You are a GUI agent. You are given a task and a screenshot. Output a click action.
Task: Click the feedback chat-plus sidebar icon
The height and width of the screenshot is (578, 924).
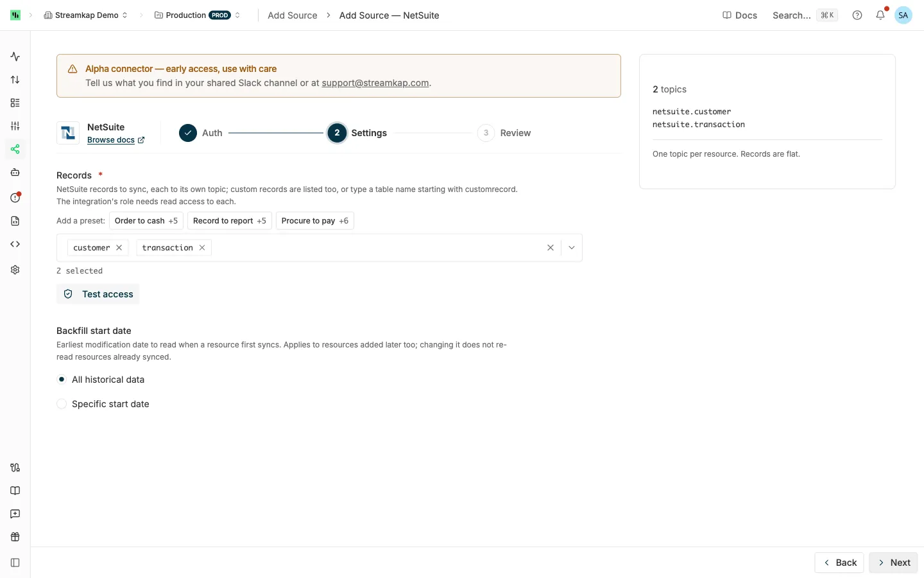pos(15,514)
